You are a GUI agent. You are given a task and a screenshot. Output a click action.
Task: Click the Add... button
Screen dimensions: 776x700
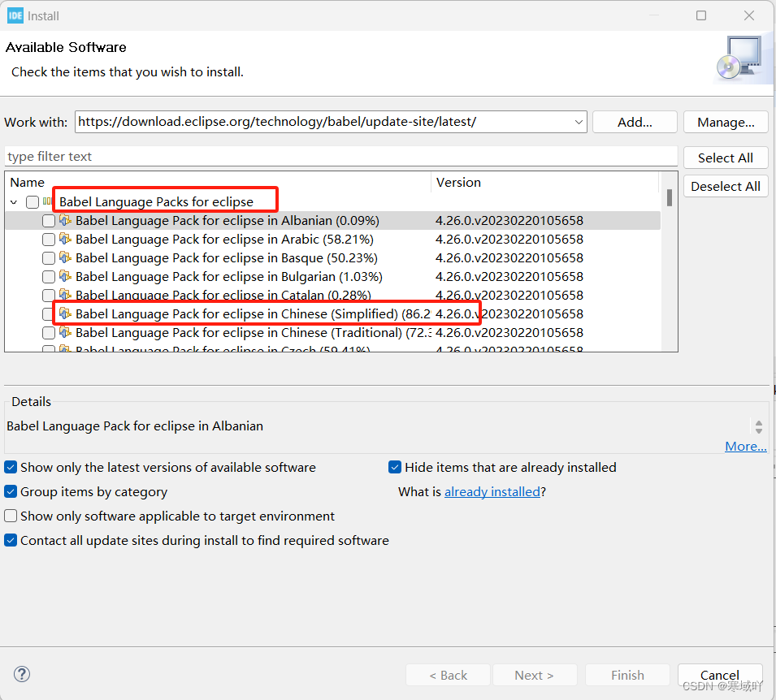coord(635,122)
